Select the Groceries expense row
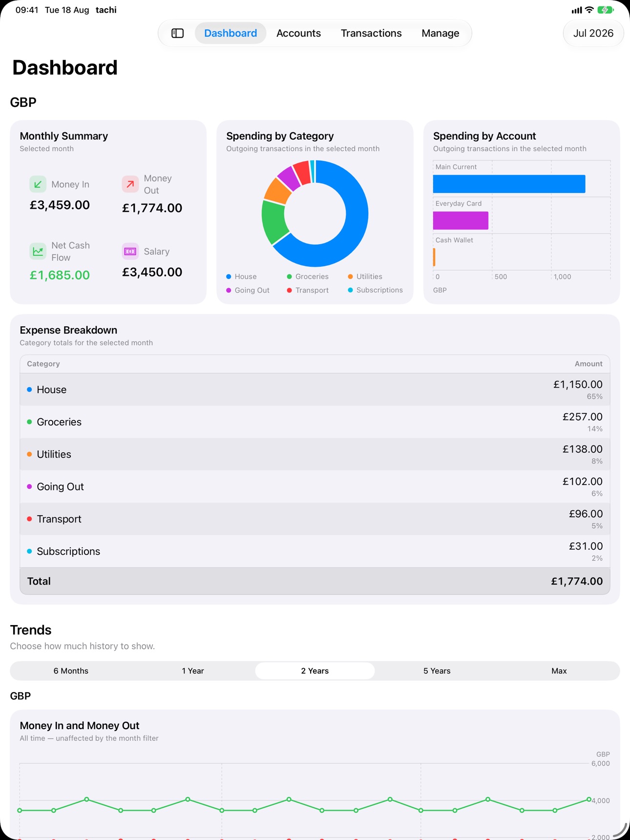 click(315, 422)
